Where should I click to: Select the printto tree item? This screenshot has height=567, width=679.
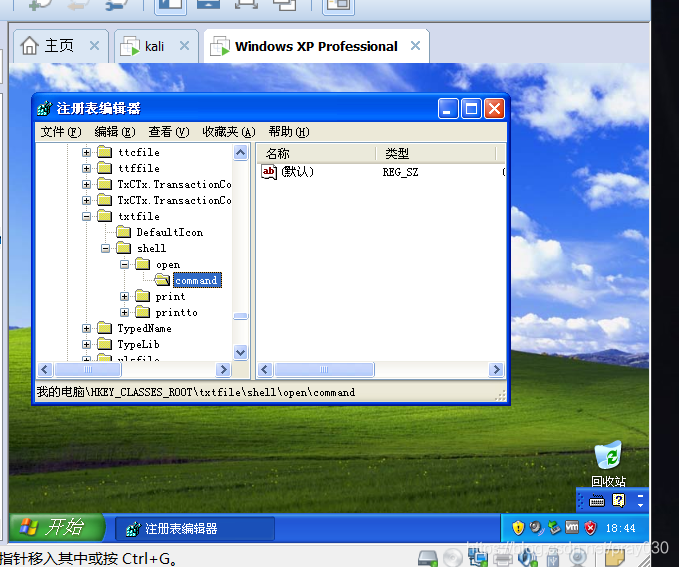[177, 313]
